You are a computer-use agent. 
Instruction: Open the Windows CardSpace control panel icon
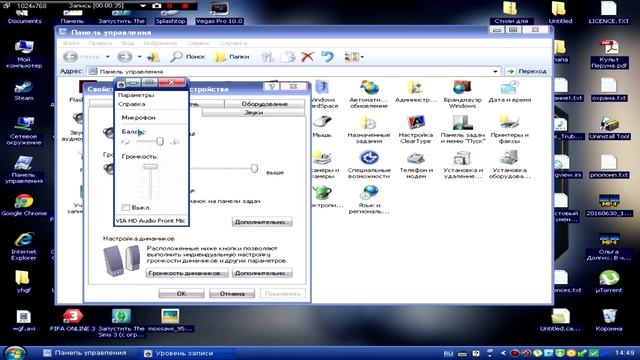coord(323,94)
